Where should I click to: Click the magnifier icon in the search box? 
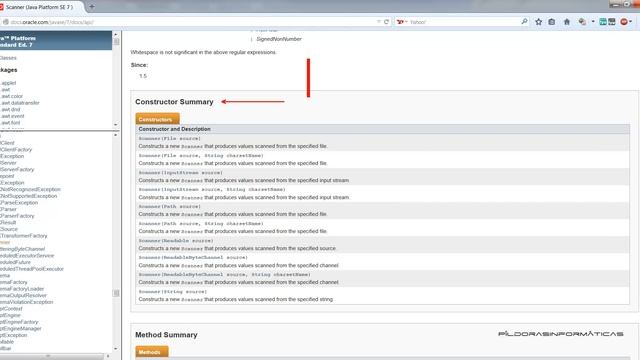tap(524, 22)
